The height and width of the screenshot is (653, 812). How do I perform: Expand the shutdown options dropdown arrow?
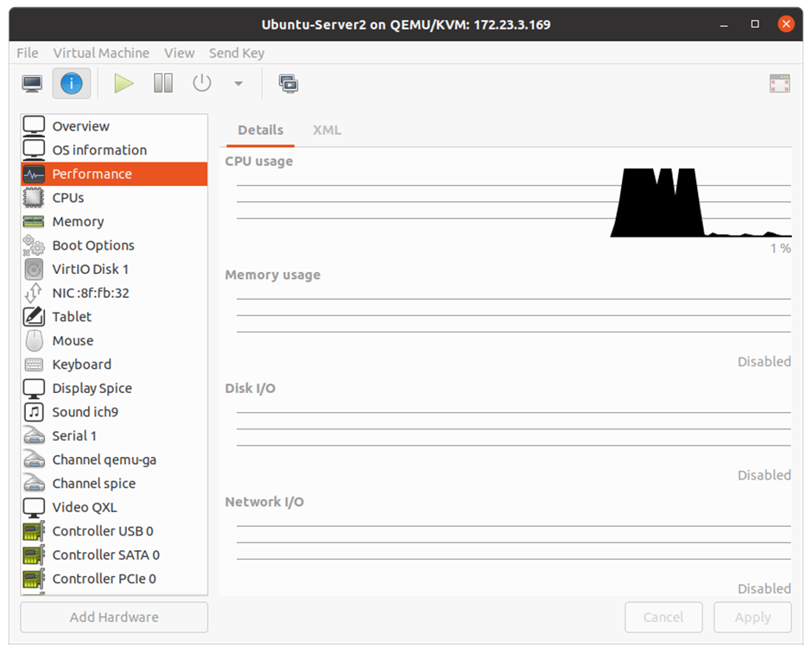click(x=238, y=84)
